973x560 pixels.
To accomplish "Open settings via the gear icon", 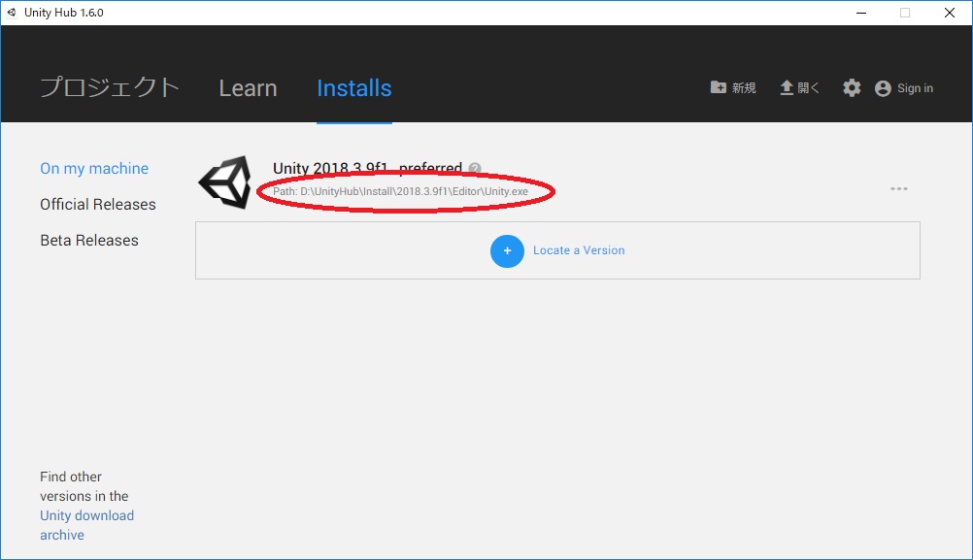I will pyautogui.click(x=852, y=87).
